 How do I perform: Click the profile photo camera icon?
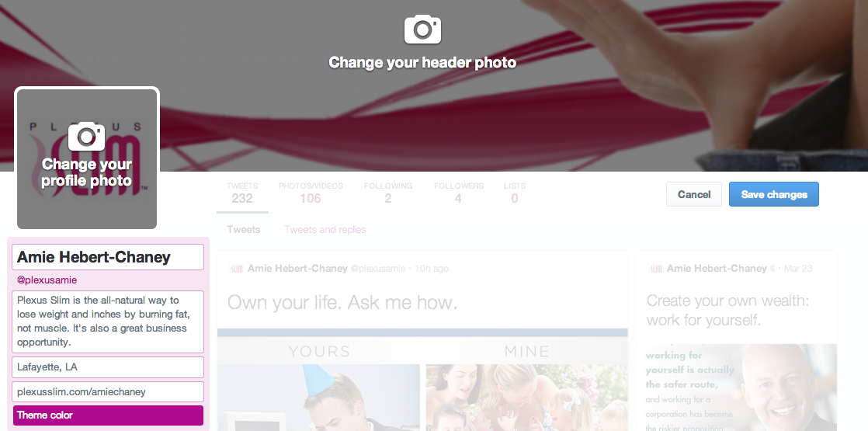click(x=86, y=136)
